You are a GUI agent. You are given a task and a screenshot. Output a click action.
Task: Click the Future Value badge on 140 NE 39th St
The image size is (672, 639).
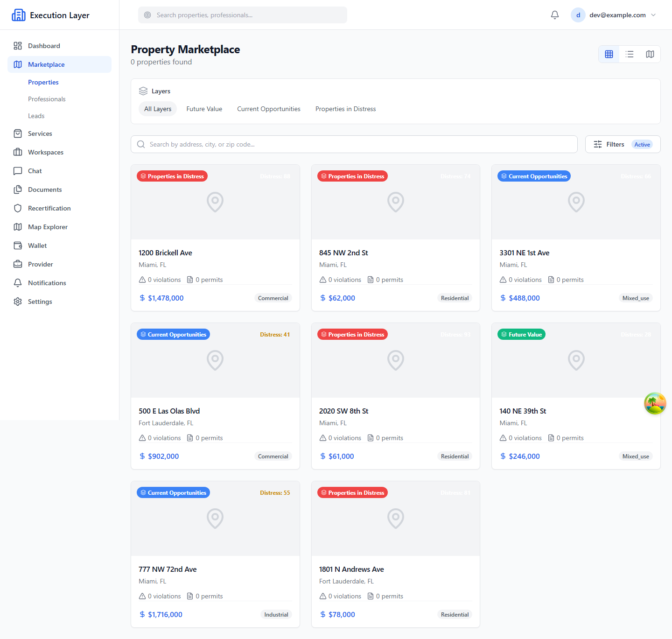[x=521, y=334]
